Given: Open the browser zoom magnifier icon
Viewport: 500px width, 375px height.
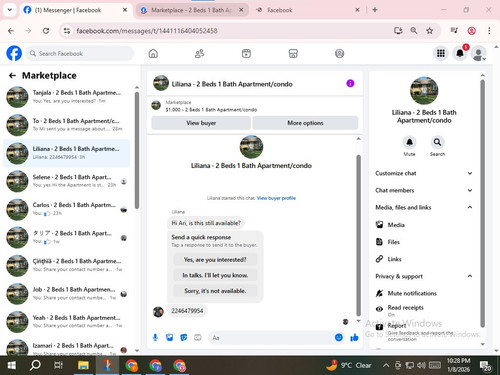Looking at the screenshot, I should tap(414, 31).
